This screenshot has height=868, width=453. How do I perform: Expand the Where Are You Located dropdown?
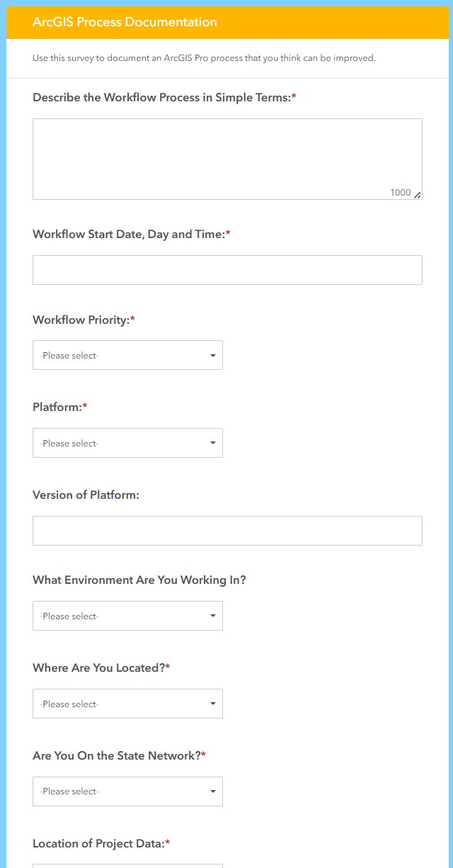click(127, 704)
